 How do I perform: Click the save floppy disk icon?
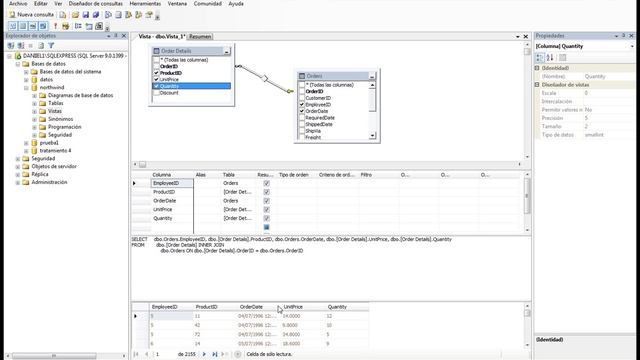click(x=86, y=15)
